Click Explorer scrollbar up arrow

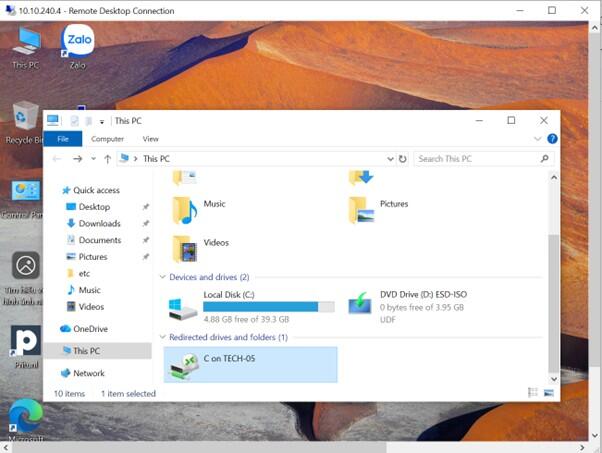[x=554, y=177]
